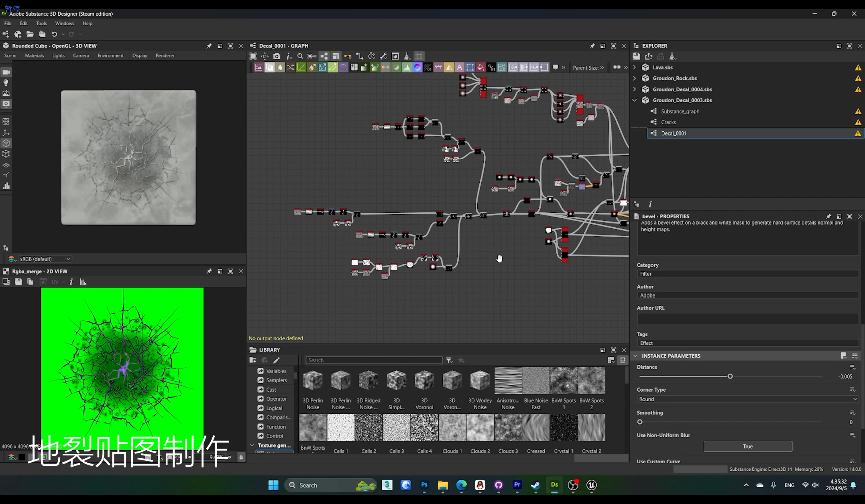Open the Environment menu in 3D view
The width and height of the screenshot is (865, 504).
coord(110,55)
